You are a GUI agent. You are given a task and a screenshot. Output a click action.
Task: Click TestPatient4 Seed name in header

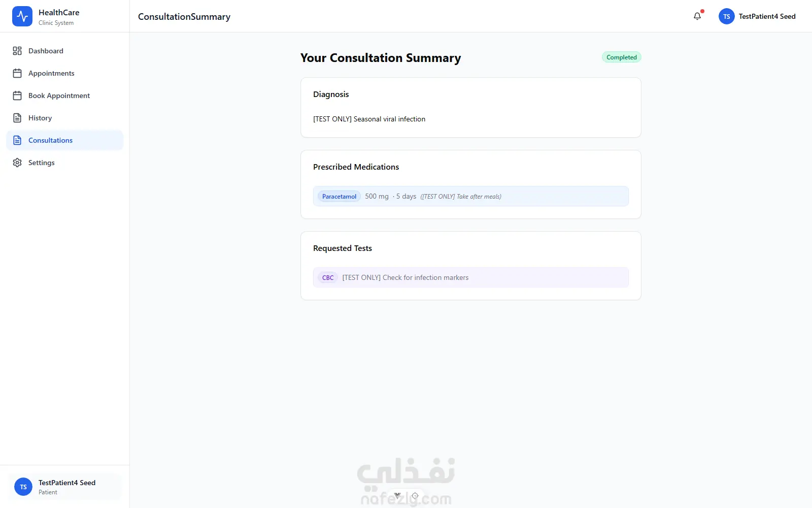pos(767,16)
